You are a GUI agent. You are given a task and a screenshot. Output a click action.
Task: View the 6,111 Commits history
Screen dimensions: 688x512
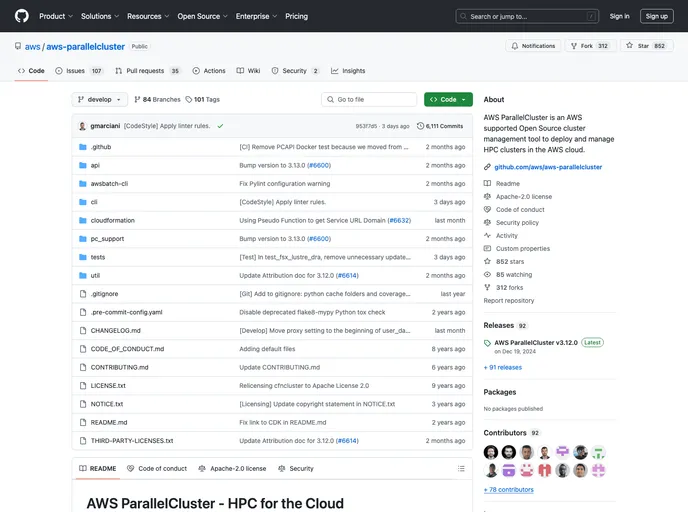pos(440,126)
